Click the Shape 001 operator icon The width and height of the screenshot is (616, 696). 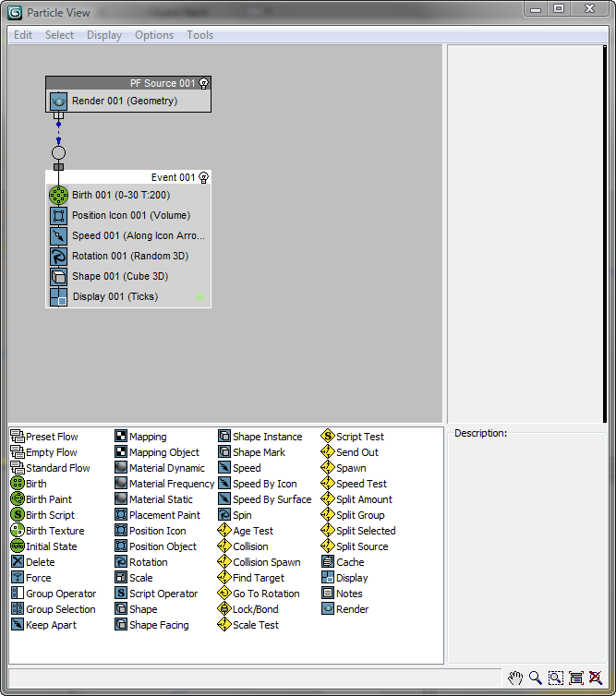tap(58, 277)
